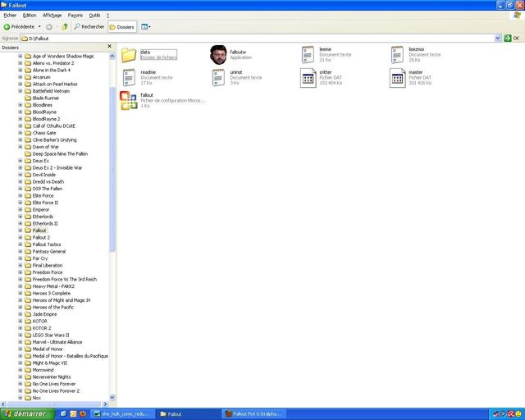Screen dimensions: 525x420
Task: Select Morrowind in folder tree
Action: click(43, 370)
